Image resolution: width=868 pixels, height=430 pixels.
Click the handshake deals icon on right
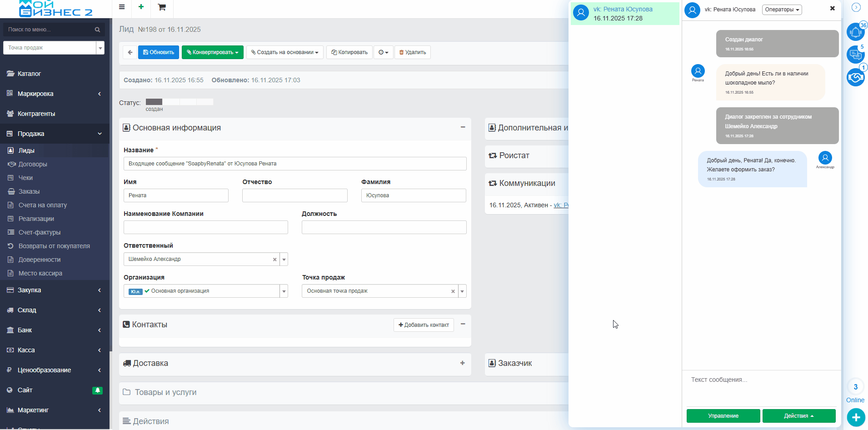[855, 77]
